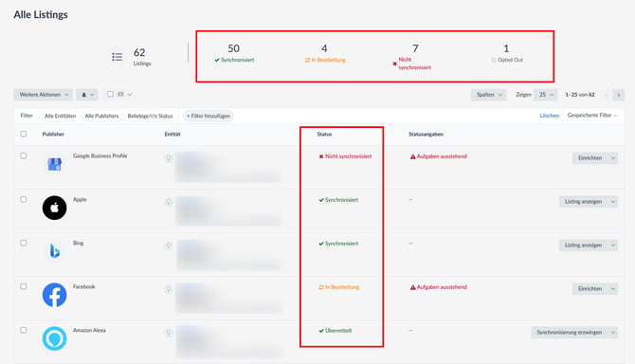Click Aufgaben ausstehend in Google Business Profile row

point(442,156)
